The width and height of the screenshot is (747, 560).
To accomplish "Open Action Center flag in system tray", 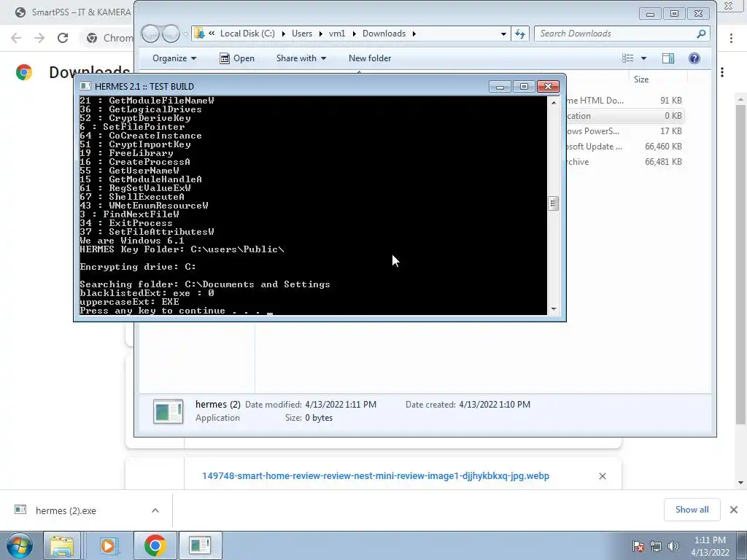I will (638, 546).
